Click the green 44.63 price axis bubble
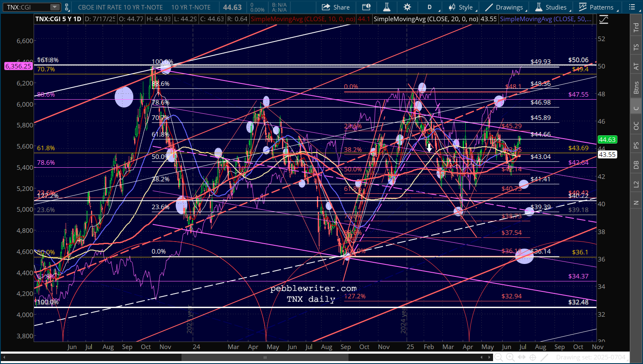This screenshot has width=643, height=364. click(607, 139)
